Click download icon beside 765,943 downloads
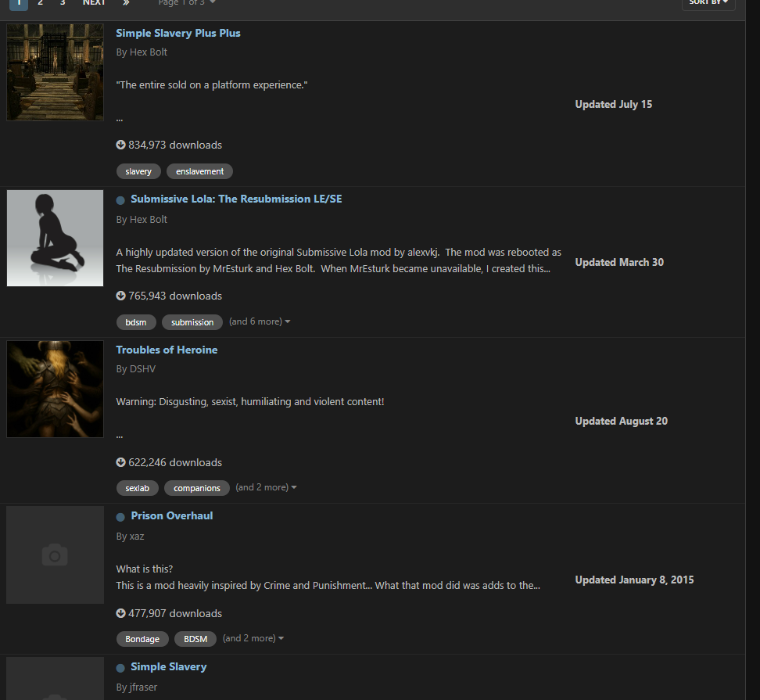 tap(120, 295)
